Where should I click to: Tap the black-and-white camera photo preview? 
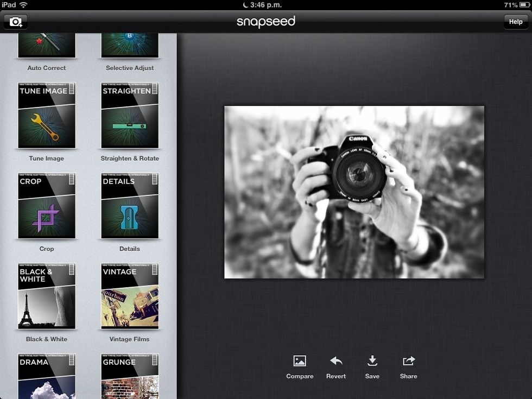354,192
